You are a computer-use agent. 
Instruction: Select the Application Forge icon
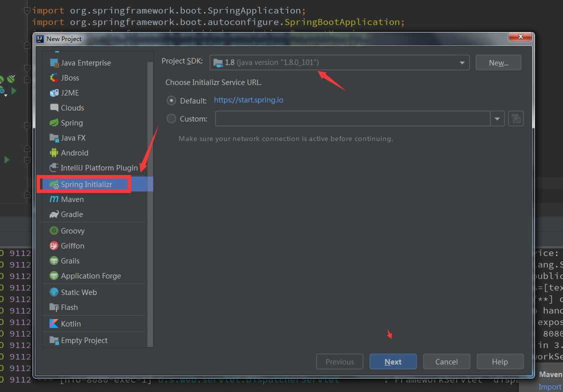coord(54,276)
